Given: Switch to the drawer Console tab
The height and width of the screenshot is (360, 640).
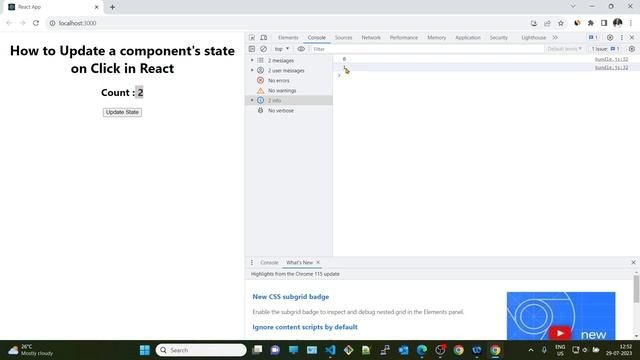Looking at the screenshot, I should [269, 263].
